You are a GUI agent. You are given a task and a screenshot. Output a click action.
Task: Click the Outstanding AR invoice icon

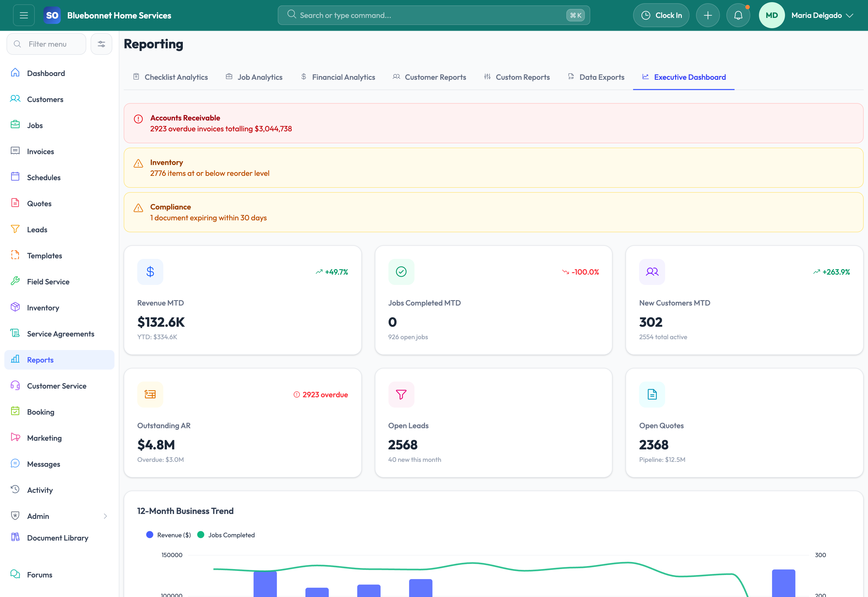150,395
